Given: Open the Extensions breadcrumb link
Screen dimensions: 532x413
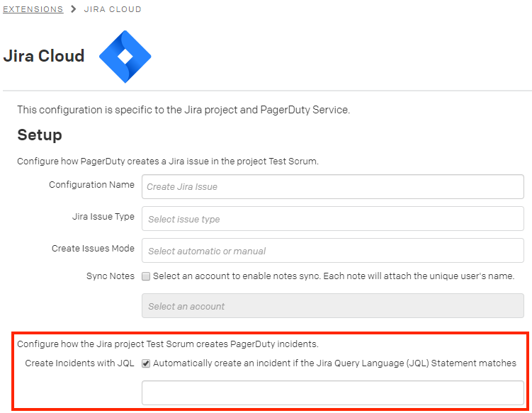Looking at the screenshot, I should click(x=33, y=9).
